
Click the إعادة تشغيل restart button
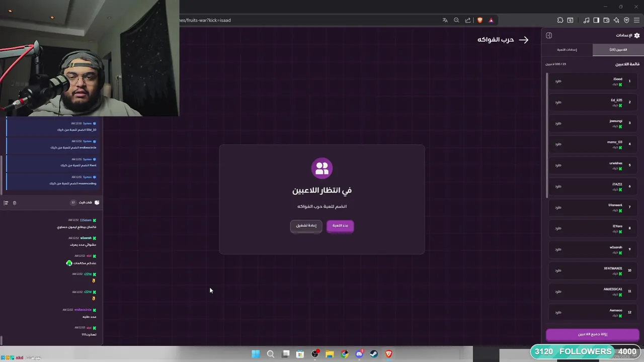pyautogui.click(x=306, y=226)
